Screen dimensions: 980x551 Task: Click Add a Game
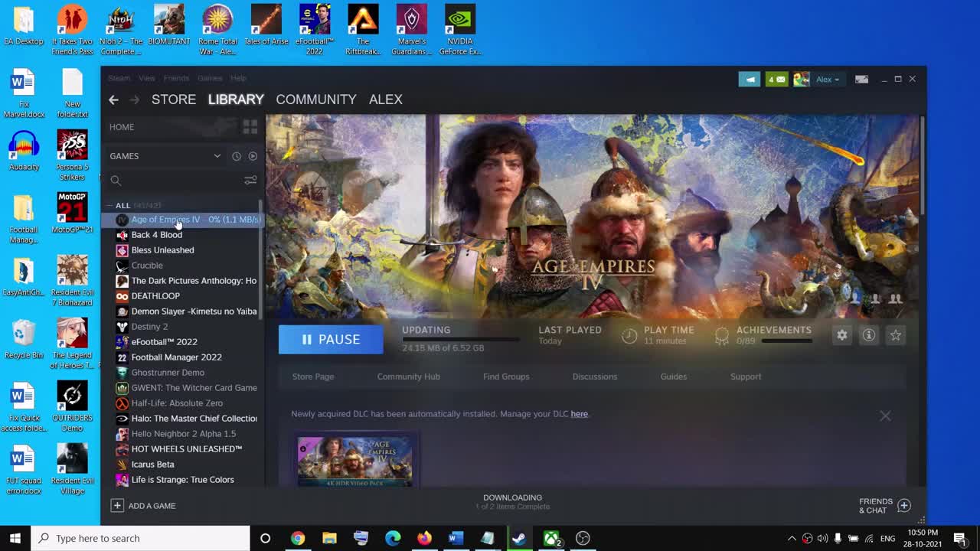[144, 506]
